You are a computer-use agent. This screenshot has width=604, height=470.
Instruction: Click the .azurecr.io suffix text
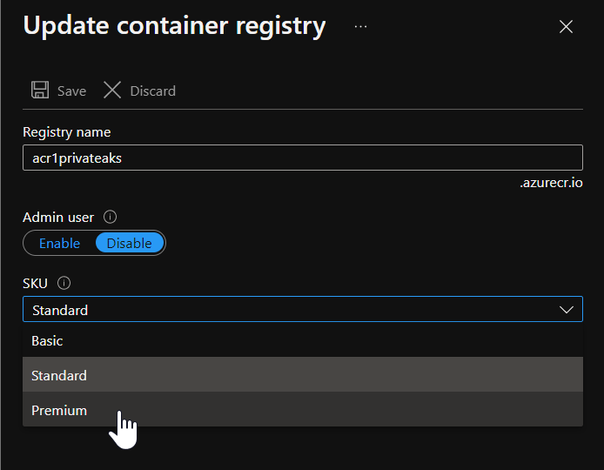click(x=551, y=183)
